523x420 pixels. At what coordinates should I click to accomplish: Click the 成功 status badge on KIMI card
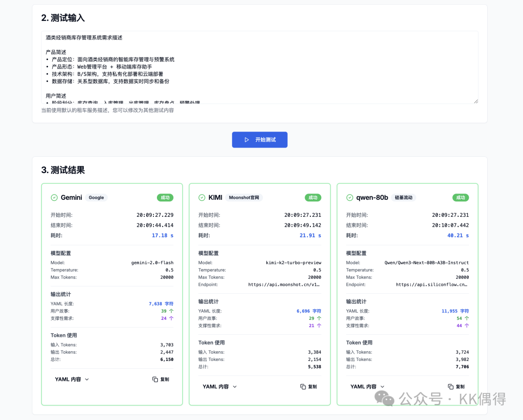tap(313, 197)
